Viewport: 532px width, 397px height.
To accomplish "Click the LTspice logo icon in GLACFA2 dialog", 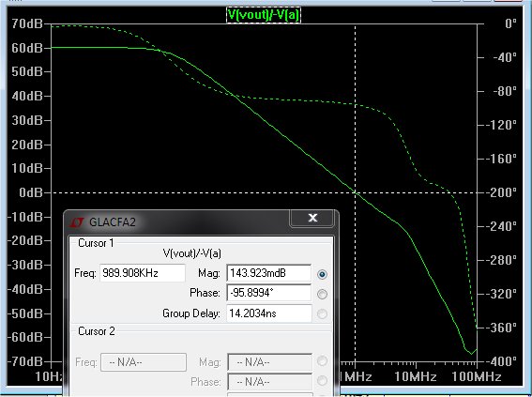I will point(77,222).
